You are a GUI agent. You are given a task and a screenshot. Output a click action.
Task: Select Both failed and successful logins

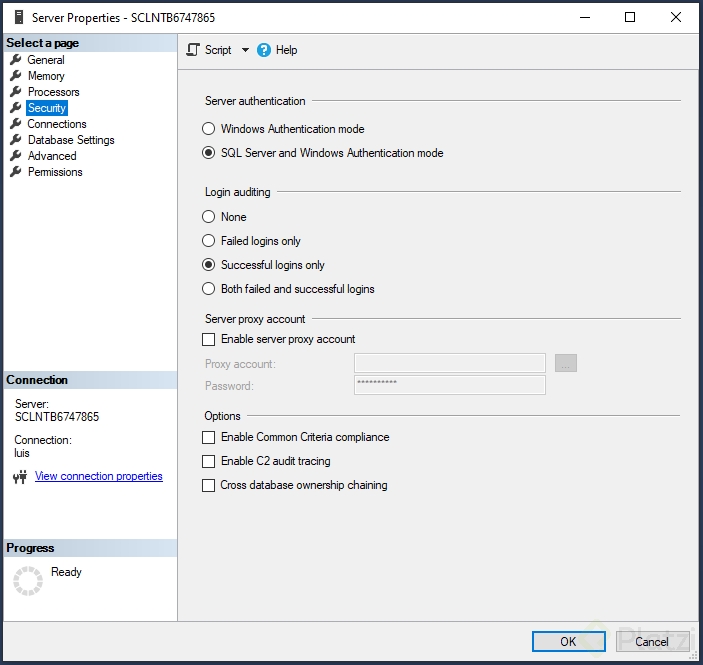(x=209, y=289)
